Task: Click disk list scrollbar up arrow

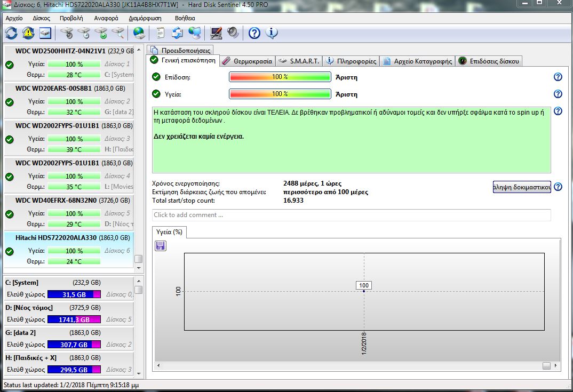Action: tap(139, 50)
